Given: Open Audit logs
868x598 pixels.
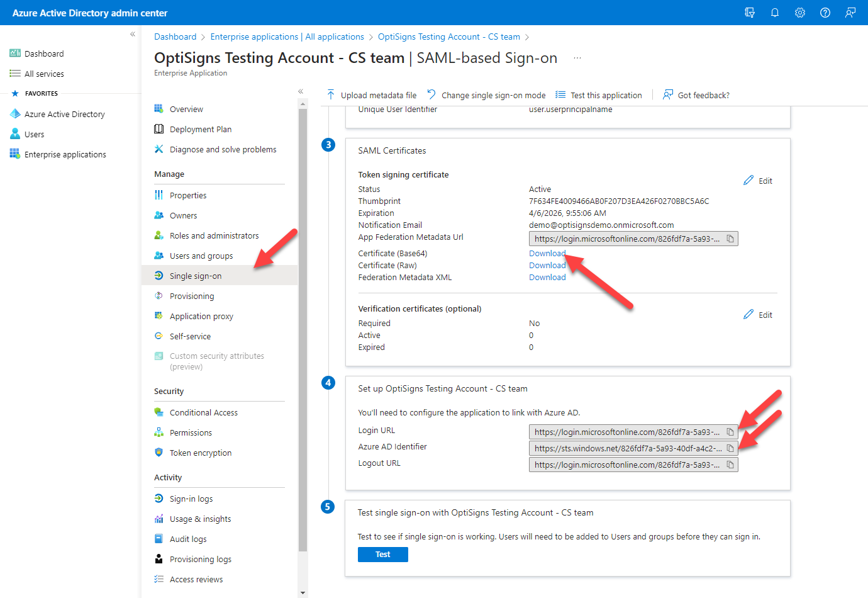Looking at the screenshot, I should (x=188, y=539).
